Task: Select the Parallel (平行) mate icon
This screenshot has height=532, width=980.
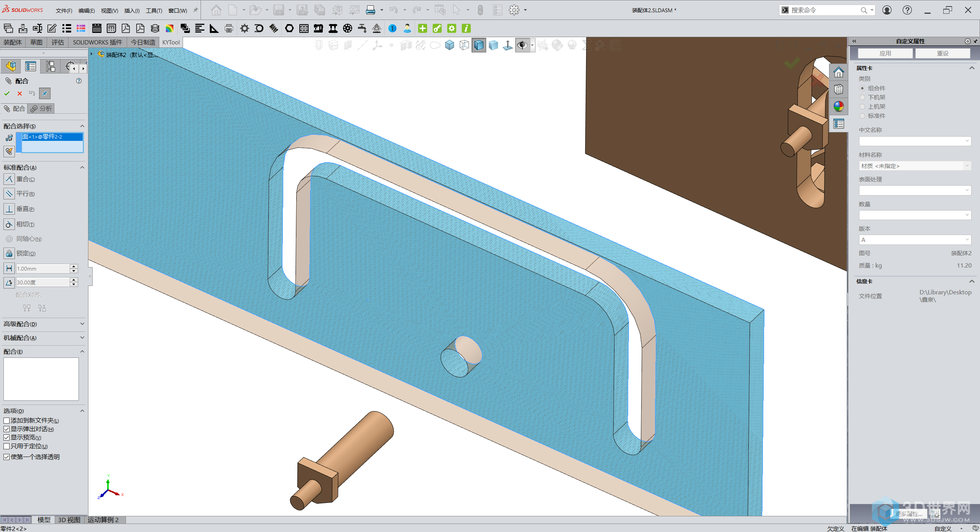Action: click(x=9, y=194)
